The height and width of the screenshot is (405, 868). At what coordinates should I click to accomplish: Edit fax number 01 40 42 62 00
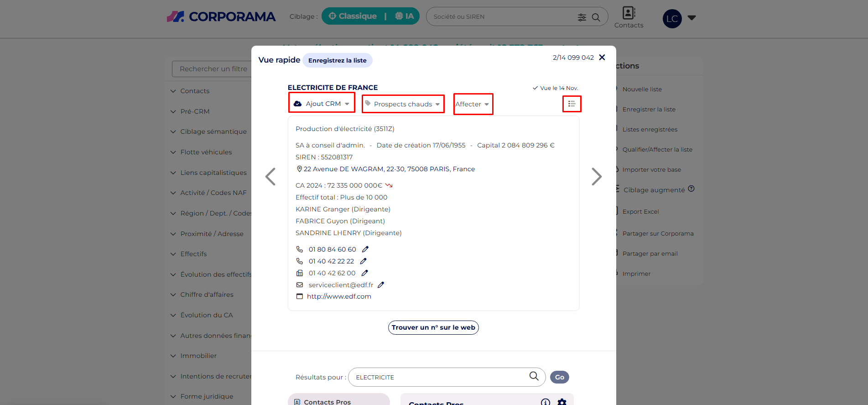[x=365, y=273]
